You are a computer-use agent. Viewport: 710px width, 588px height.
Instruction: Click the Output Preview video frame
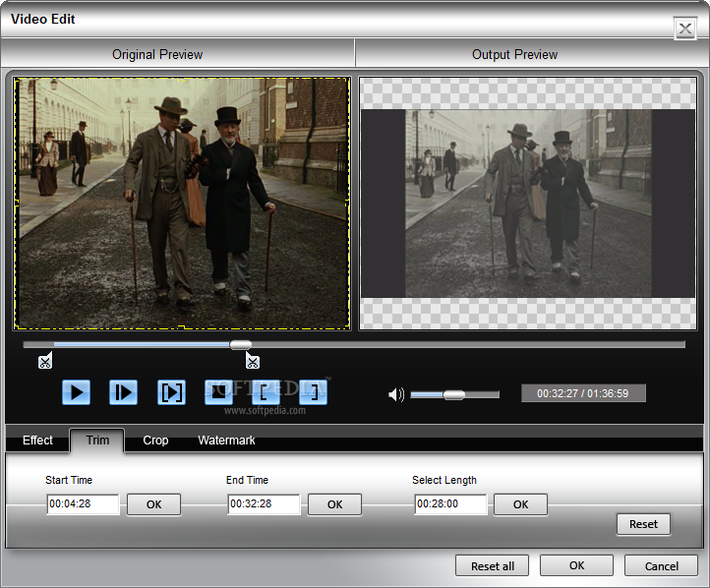pyautogui.click(x=528, y=204)
